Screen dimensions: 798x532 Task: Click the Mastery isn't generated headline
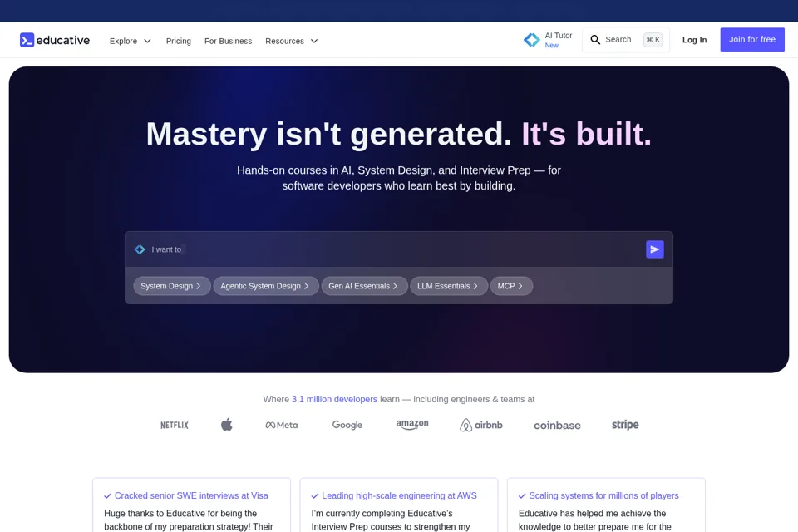pos(329,134)
